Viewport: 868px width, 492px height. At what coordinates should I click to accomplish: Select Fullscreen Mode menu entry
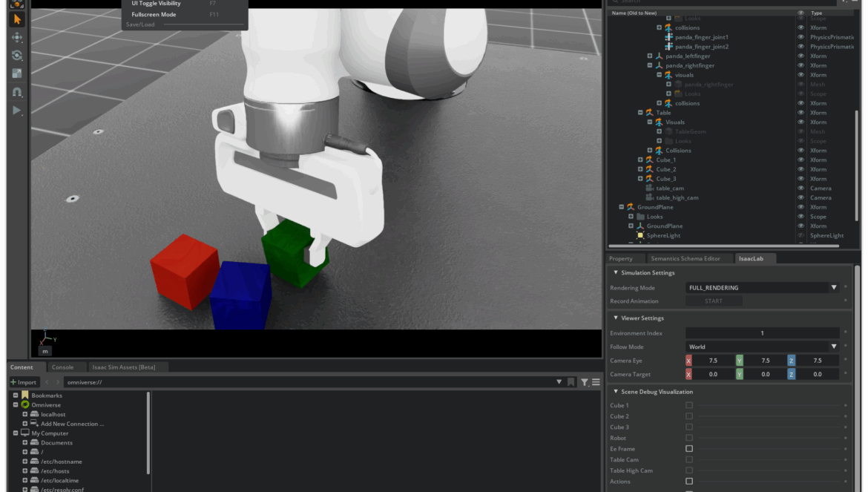pyautogui.click(x=154, y=15)
